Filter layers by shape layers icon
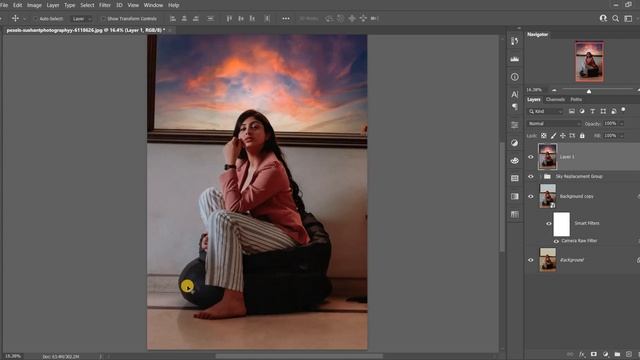Viewport: 640px width, 360px height. [x=603, y=111]
